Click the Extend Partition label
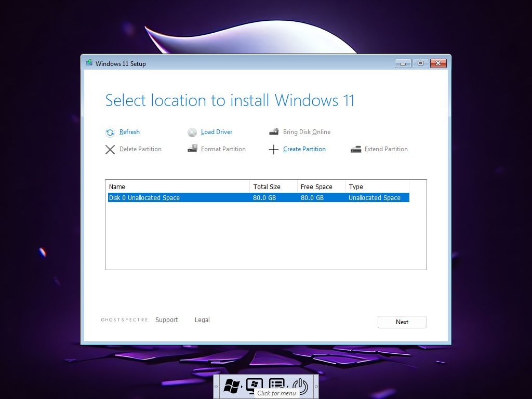 tap(386, 149)
